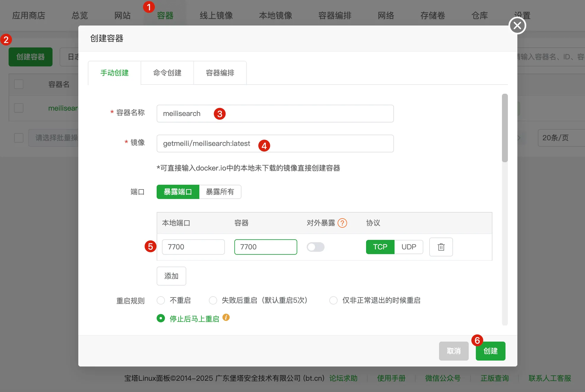Focus the container port 7700 input

tap(266, 247)
